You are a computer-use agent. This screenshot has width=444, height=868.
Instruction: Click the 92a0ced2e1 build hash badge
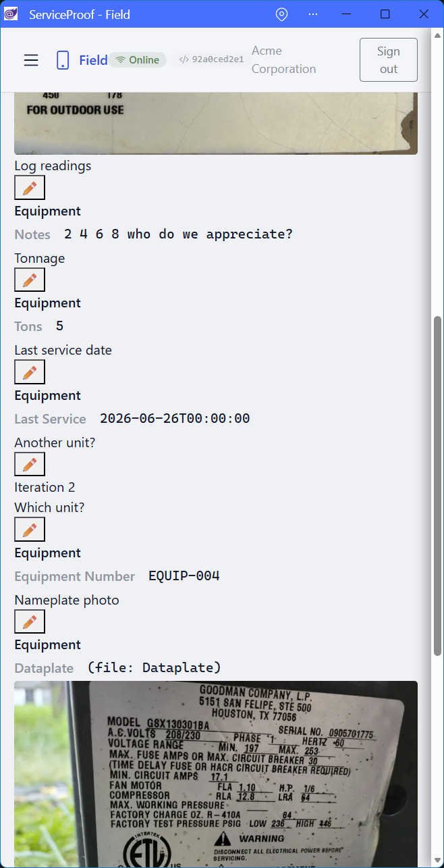coord(212,59)
